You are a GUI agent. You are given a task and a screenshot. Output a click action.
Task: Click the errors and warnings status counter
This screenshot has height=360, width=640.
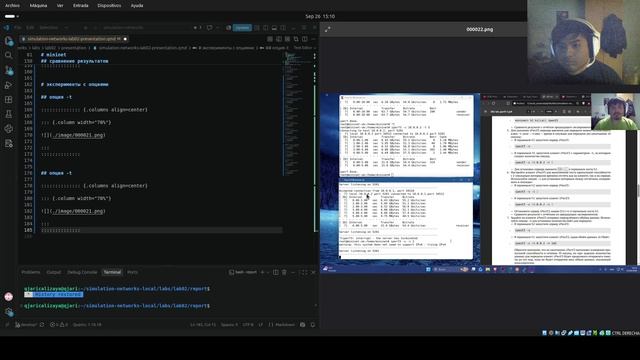59,325
